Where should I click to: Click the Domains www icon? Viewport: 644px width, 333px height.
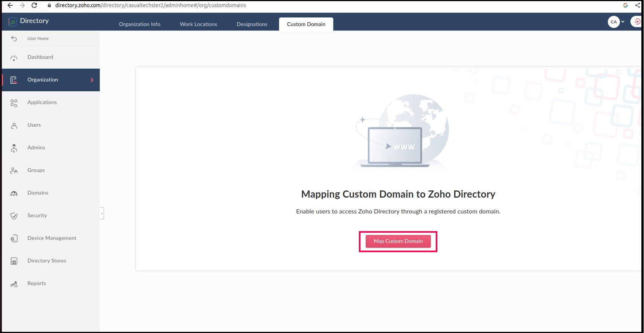14,193
